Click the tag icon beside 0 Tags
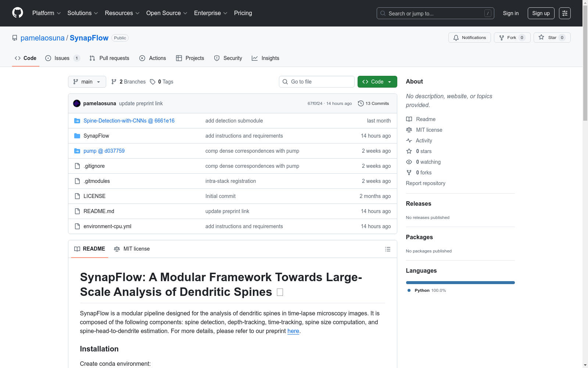This screenshot has width=588, height=368. (153, 82)
